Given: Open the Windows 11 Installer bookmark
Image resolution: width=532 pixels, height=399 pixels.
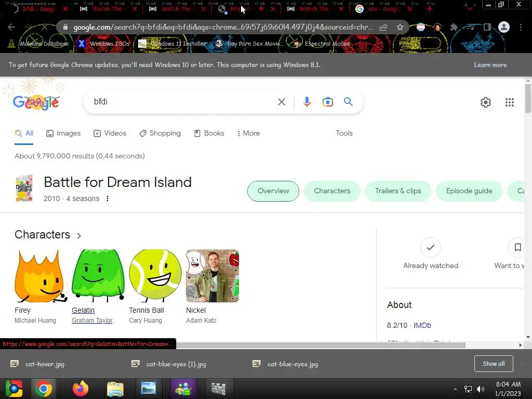Looking at the screenshot, I should click(172, 44).
